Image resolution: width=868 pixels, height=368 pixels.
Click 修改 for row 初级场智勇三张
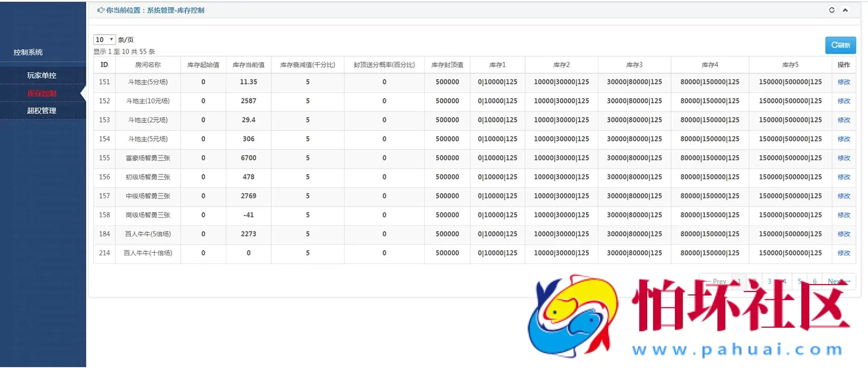pos(844,177)
